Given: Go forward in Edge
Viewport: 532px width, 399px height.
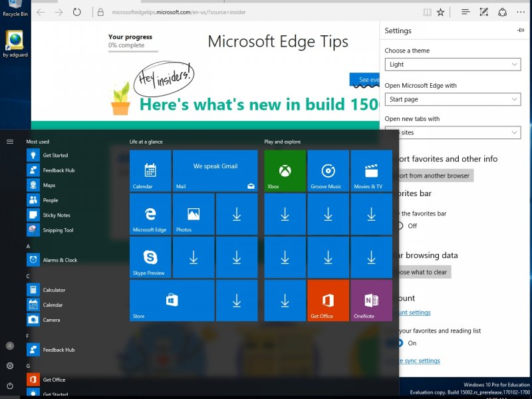Looking at the screenshot, I should click(59, 12).
